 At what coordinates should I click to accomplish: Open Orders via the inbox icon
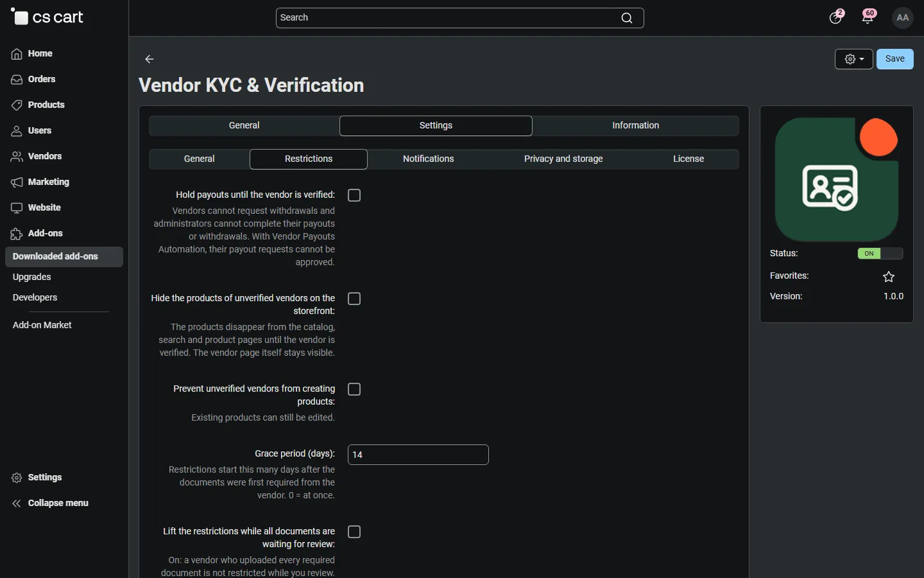coord(17,80)
